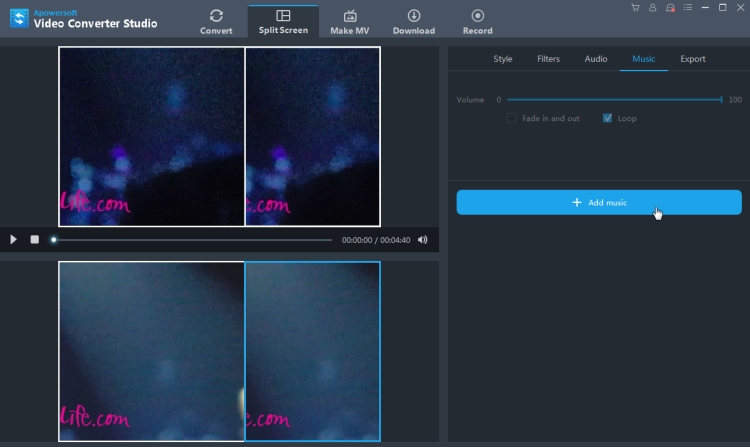
Task: Open the support chat icon
Action: [670, 8]
